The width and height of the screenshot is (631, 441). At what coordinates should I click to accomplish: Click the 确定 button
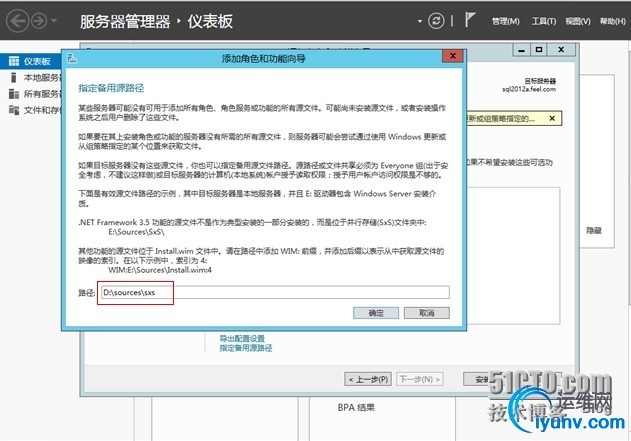[x=376, y=313]
